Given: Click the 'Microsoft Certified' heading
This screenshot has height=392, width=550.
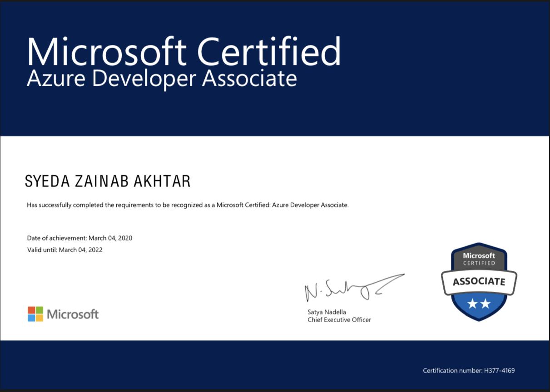Looking at the screenshot, I should click(x=184, y=51).
